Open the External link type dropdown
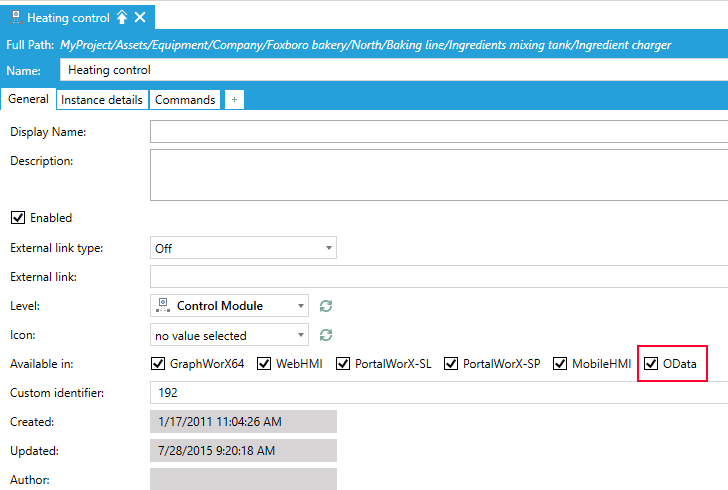This screenshot has width=728, height=490. click(243, 248)
